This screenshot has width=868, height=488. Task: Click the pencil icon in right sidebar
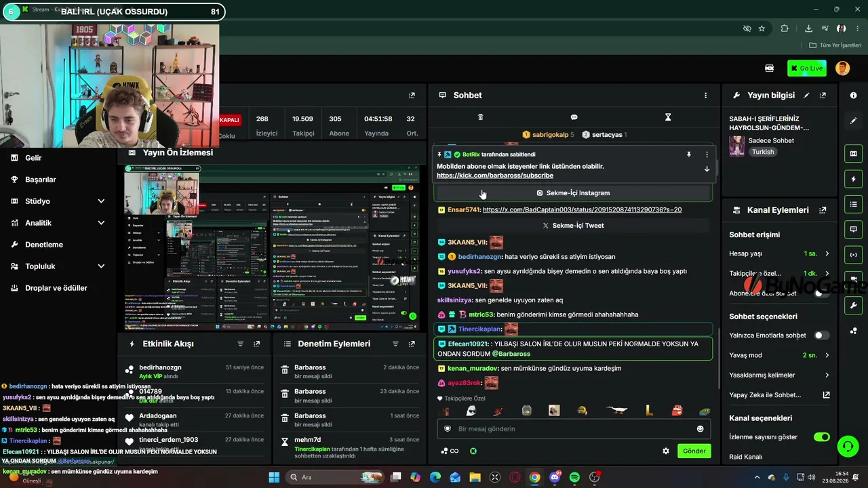pos(853,121)
